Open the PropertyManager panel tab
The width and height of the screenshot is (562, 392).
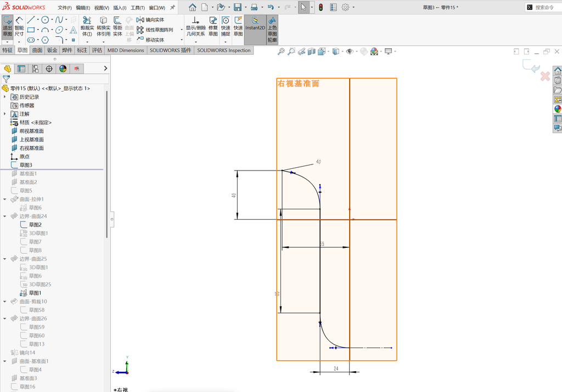[x=21, y=69]
